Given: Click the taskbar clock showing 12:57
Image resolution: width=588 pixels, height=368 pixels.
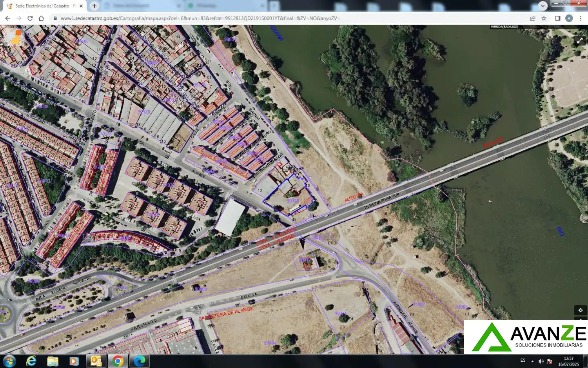Looking at the screenshot, I should pyautogui.click(x=568, y=361).
